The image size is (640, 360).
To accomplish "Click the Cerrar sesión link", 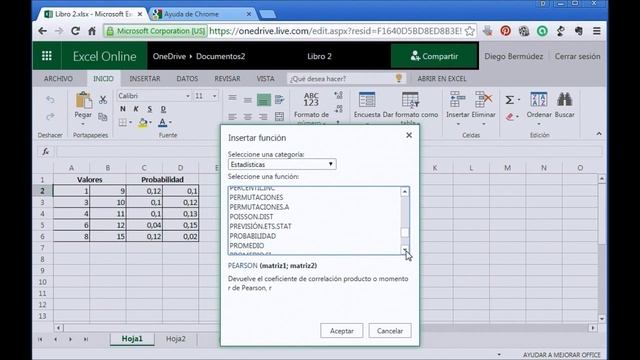I will [577, 56].
